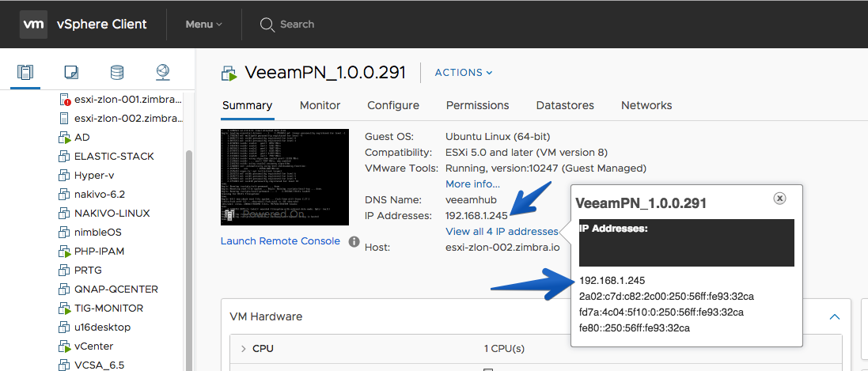The height and width of the screenshot is (371, 868).
Task: Click the 1 CPU(s) value
Action: coord(504,349)
